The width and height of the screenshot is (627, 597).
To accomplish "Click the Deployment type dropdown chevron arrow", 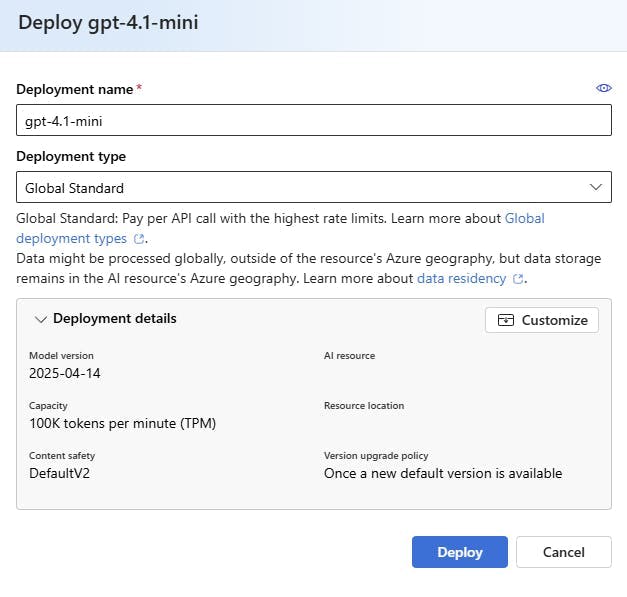I will pos(596,187).
